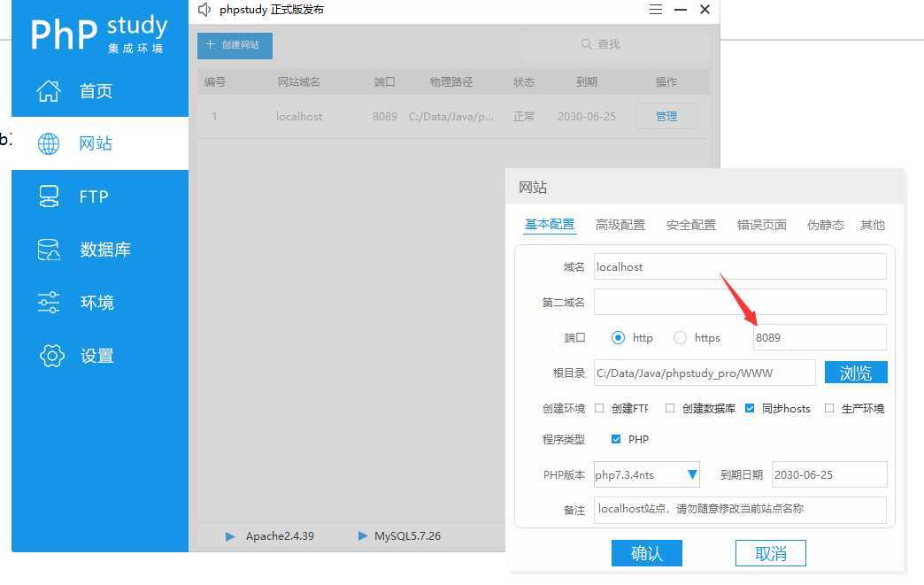Viewport: 924px width, 585px height.
Task: Click the 查找 search box
Action: click(x=612, y=44)
